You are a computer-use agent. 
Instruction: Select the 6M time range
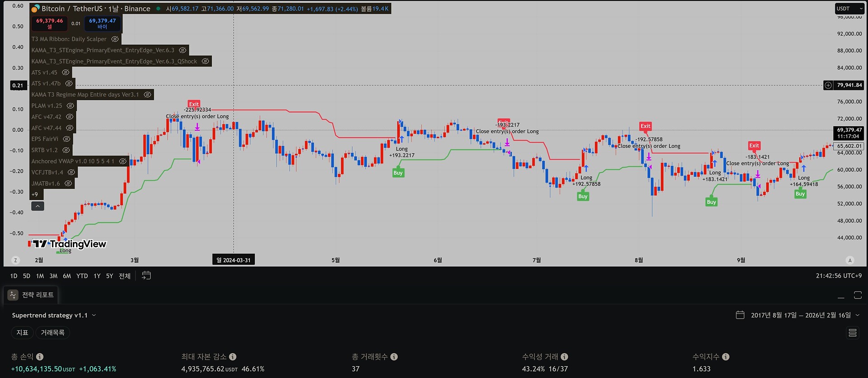[x=67, y=276]
